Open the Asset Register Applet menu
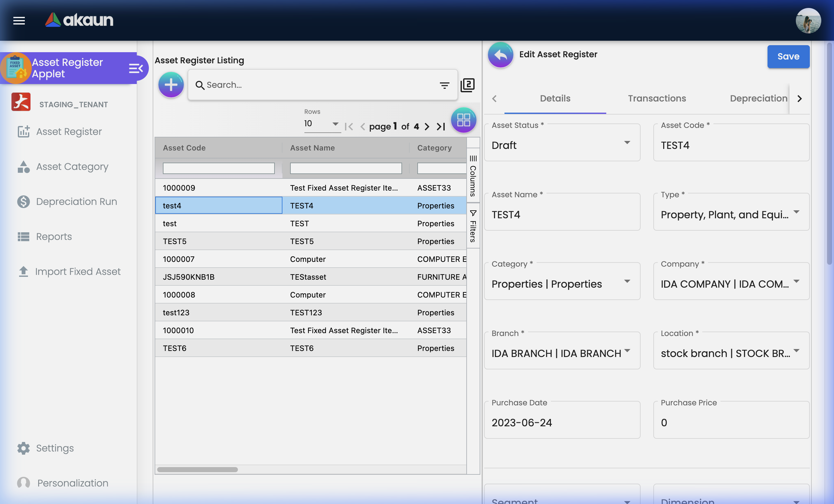The height and width of the screenshot is (504, 834). click(x=68, y=68)
